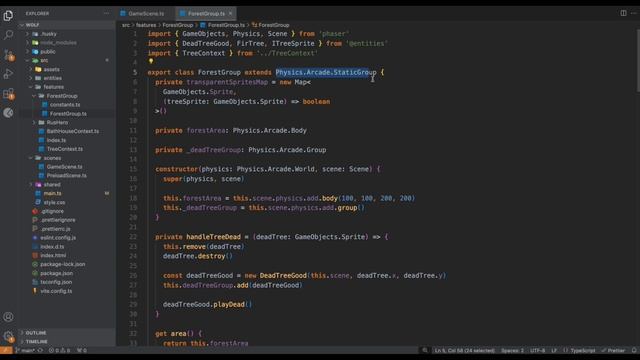This screenshot has height=360, width=640.
Task: Open constants.ts in the explorer
Action: click(x=67, y=105)
